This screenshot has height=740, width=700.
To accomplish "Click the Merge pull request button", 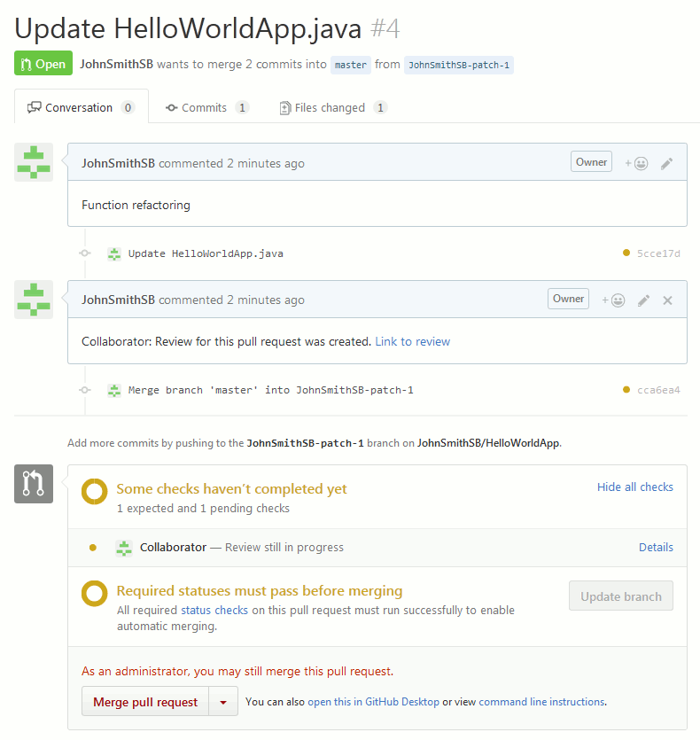I will pyautogui.click(x=144, y=701).
